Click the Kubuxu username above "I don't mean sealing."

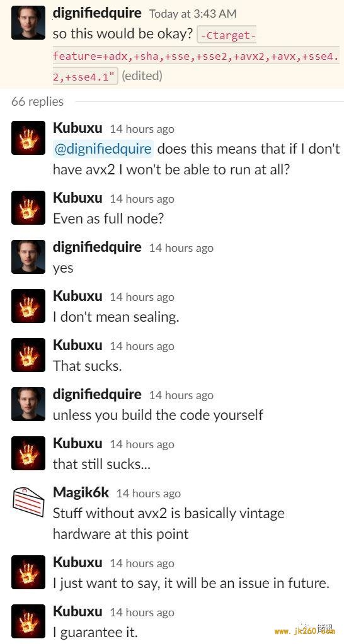(77, 296)
